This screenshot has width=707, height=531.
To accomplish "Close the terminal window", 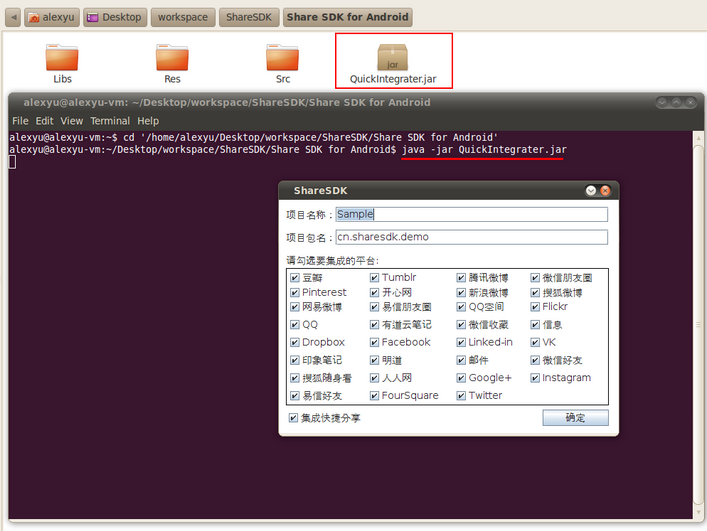I will point(690,102).
